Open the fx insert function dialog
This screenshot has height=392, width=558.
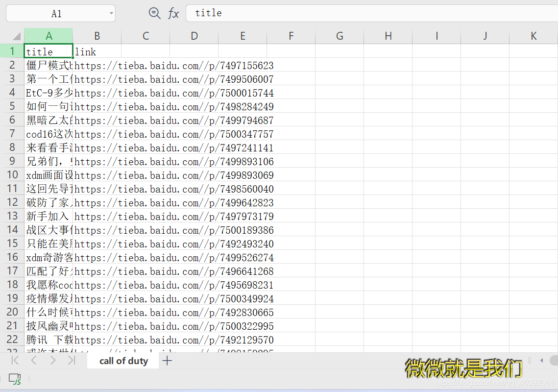click(173, 13)
